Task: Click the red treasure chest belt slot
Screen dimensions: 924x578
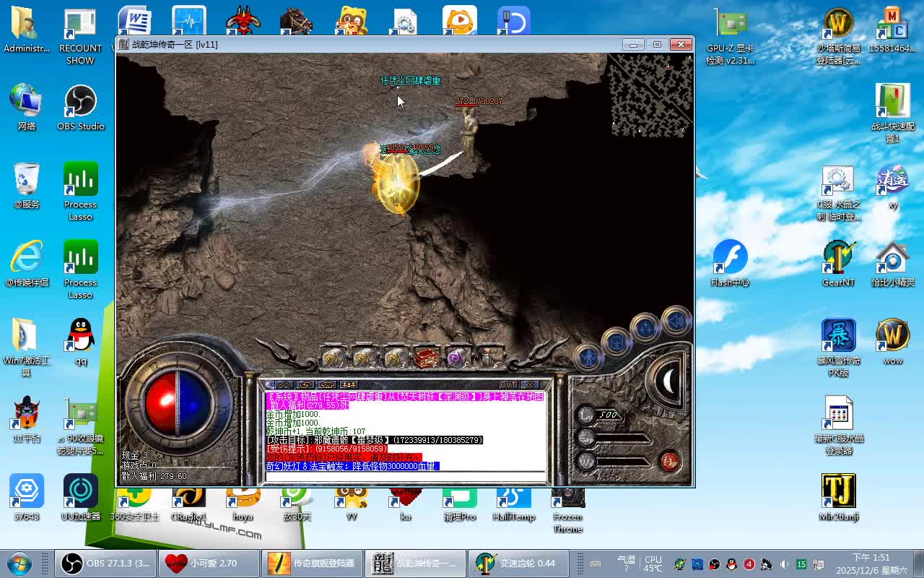Action: pyautogui.click(x=426, y=357)
